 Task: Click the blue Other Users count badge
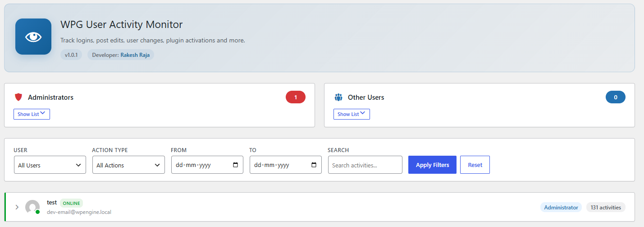(x=616, y=97)
